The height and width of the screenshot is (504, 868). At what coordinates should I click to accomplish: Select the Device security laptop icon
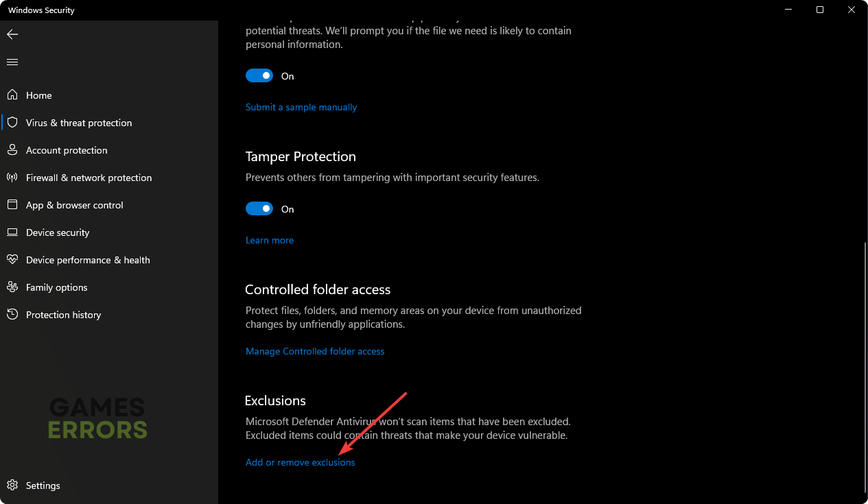[12, 232]
